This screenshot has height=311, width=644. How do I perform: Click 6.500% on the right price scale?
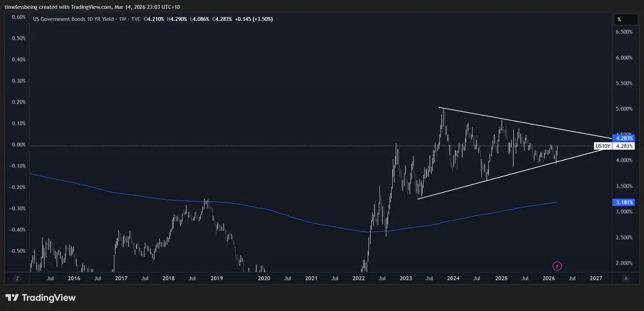tap(625, 32)
